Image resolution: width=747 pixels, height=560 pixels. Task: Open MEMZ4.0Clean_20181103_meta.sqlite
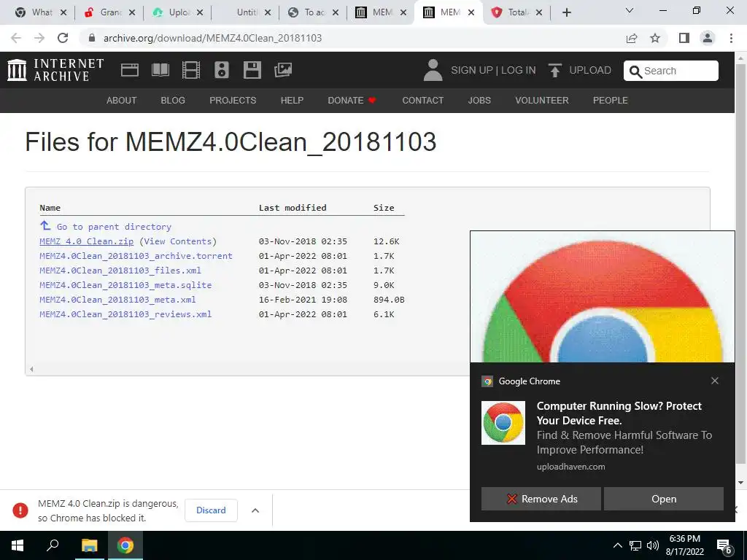[125, 285]
